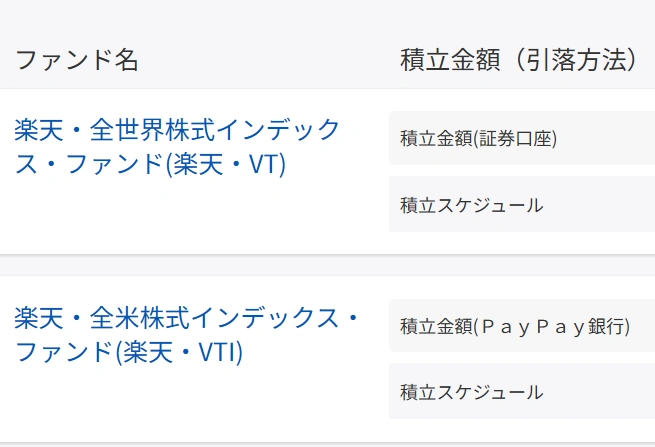Open the all-US stock index fund link
Screen dimensions: 655x447
click(187, 319)
